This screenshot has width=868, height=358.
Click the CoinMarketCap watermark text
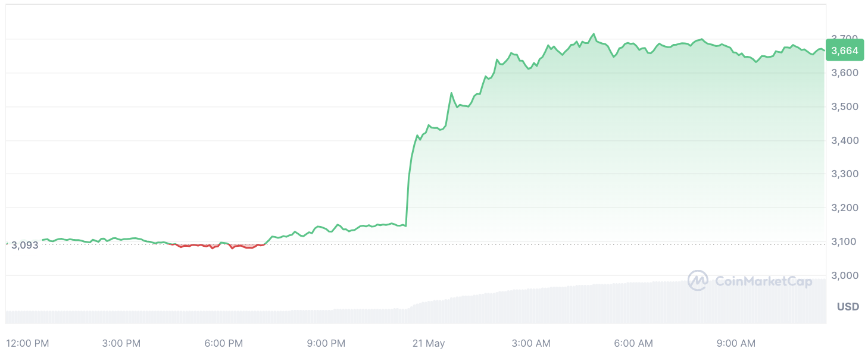763,281
